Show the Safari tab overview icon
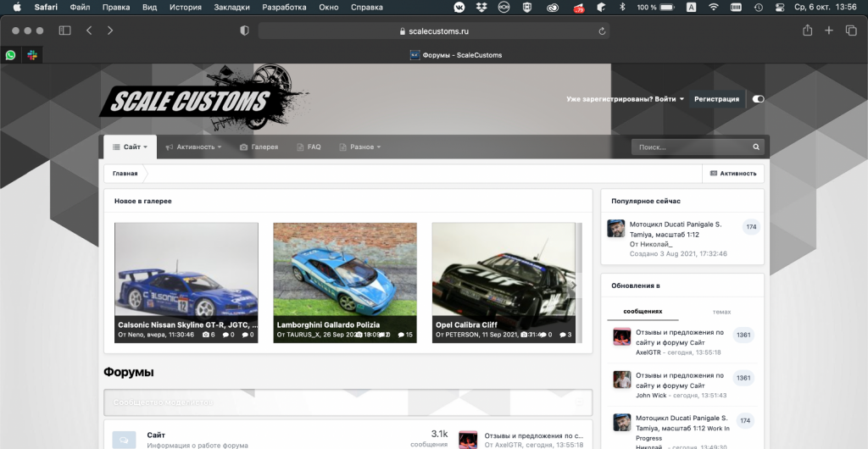Viewport: 868px width, 449px height. (851, 30)
